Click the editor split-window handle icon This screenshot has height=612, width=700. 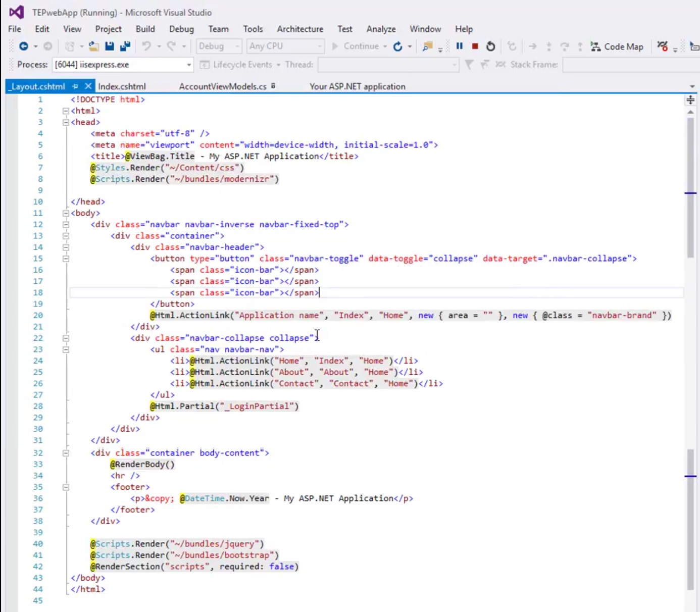pyautogui.click(x=690, y=100)
